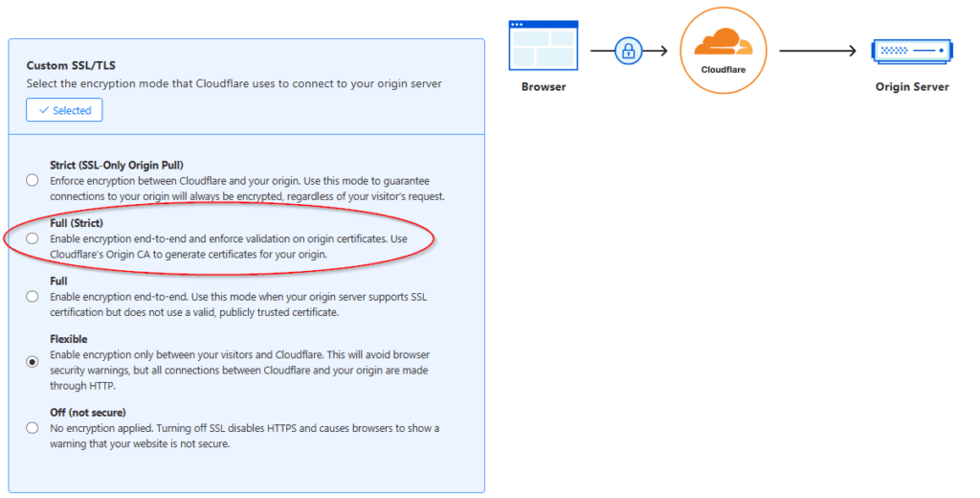Pick the Flexible radio button
The width and height of the screenshot is (980, 498).
(x=33, y=362)
